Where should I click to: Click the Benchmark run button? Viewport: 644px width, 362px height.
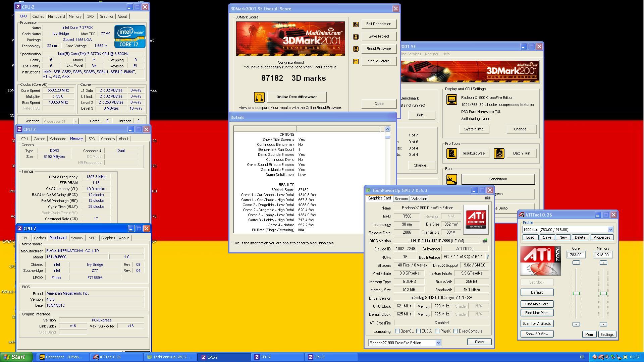click(498, 179)
